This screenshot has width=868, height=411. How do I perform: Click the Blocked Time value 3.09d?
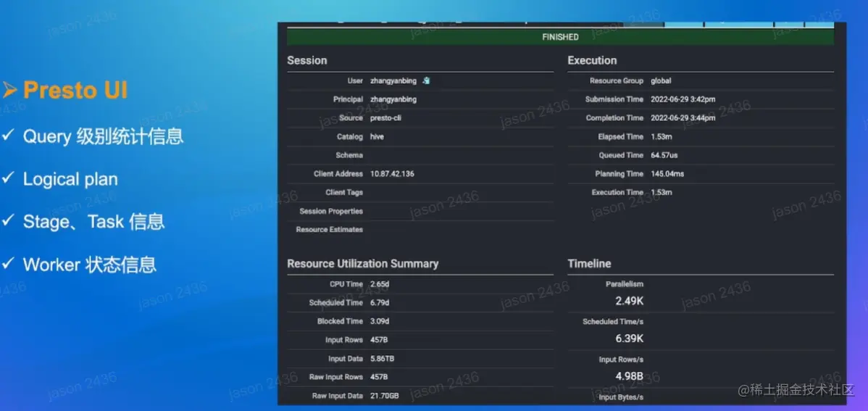380,321
